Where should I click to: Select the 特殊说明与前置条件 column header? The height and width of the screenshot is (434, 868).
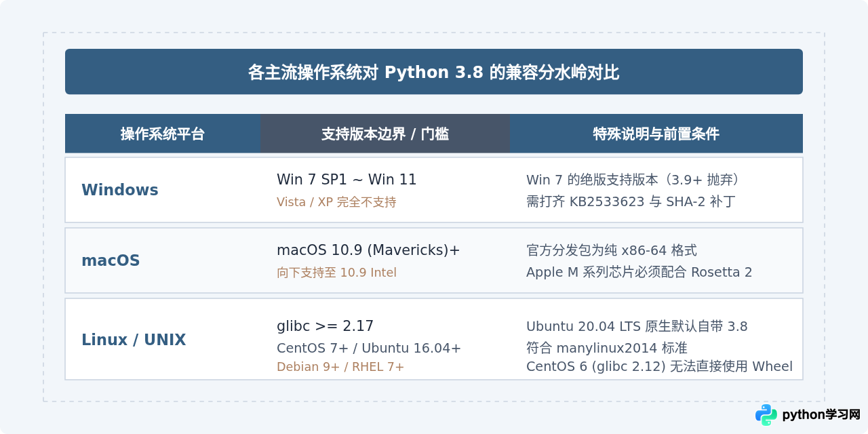656,134
